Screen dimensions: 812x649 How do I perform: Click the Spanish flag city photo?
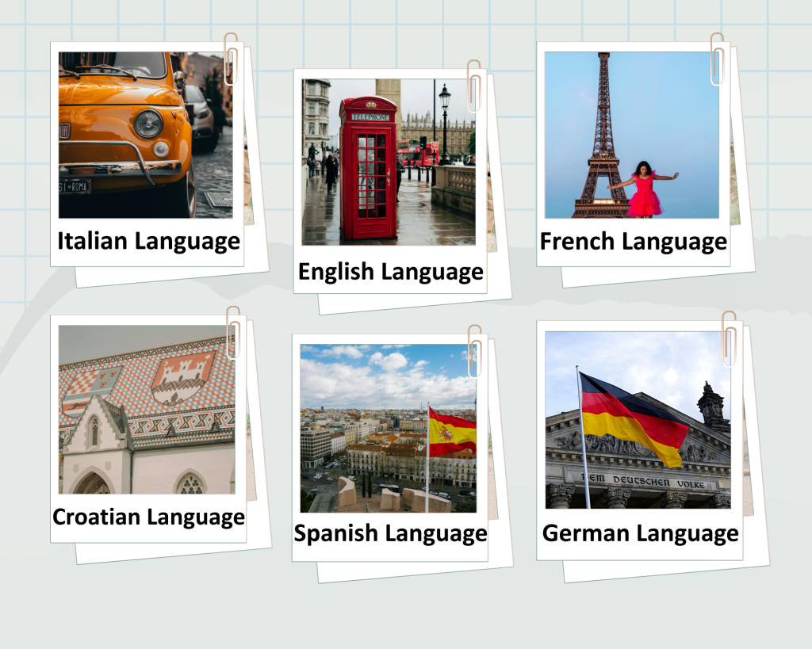389,429
